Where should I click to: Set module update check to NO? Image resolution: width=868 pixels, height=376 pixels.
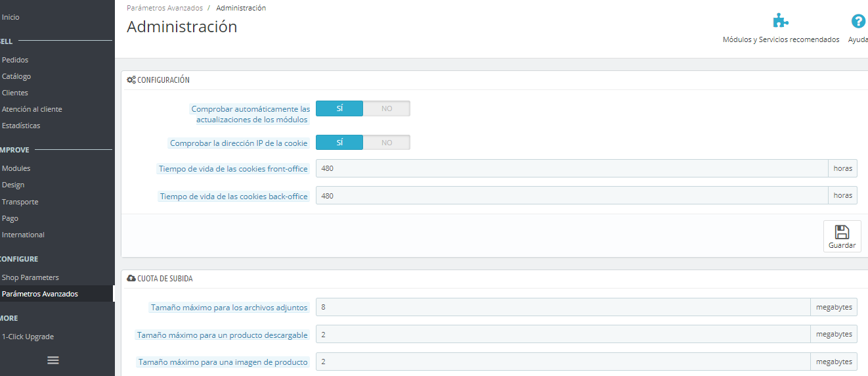pos(387,108)
